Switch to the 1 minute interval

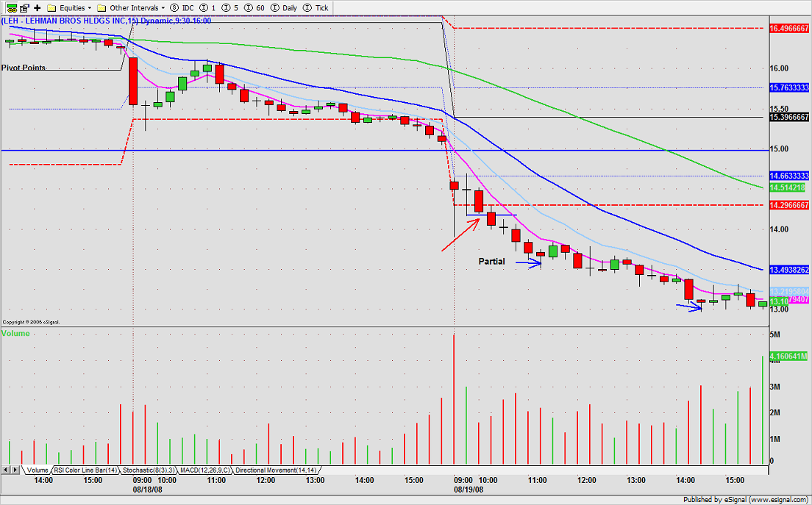click(x=207, y=8)
